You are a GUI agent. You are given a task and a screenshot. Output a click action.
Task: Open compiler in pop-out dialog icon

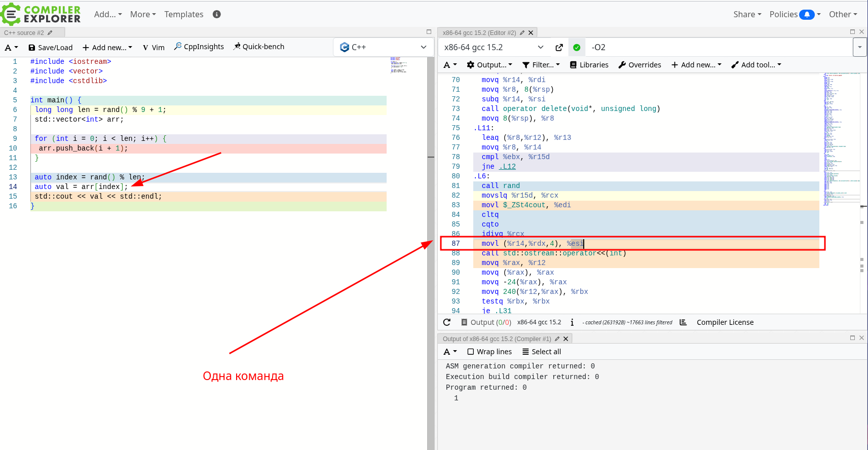click(x=559, y=47)
